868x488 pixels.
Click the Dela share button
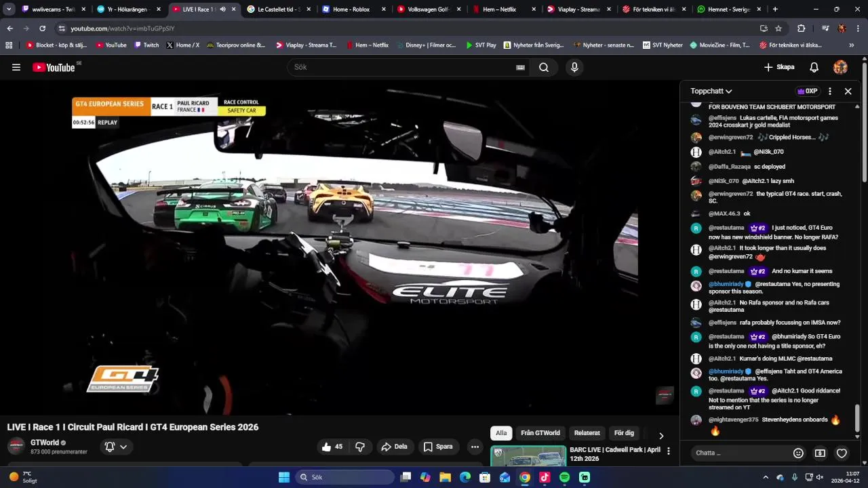pyautogui.click(x=394, y=447)
